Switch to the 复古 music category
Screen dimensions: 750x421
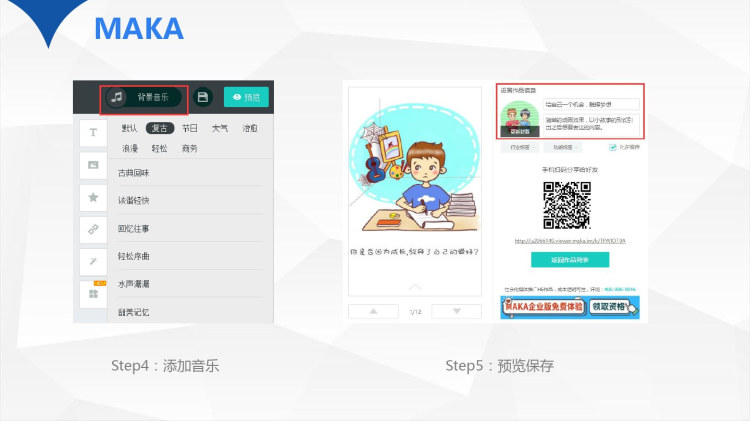tap(159, 128)
